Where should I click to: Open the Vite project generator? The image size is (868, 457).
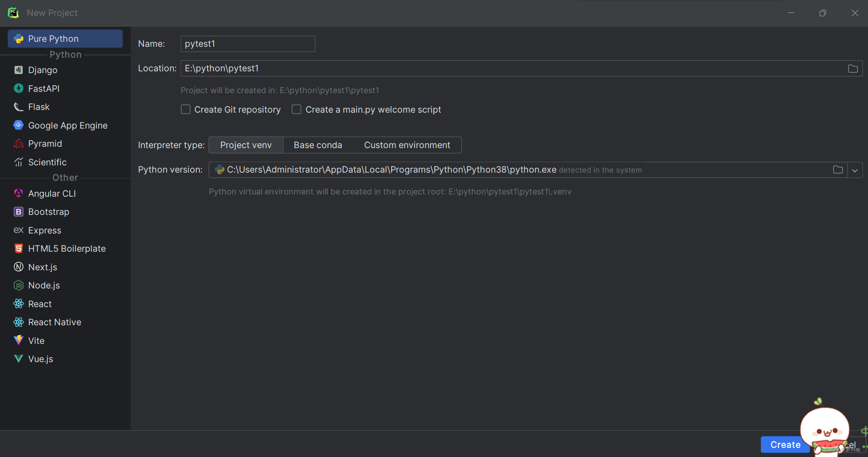pos(18,340)
